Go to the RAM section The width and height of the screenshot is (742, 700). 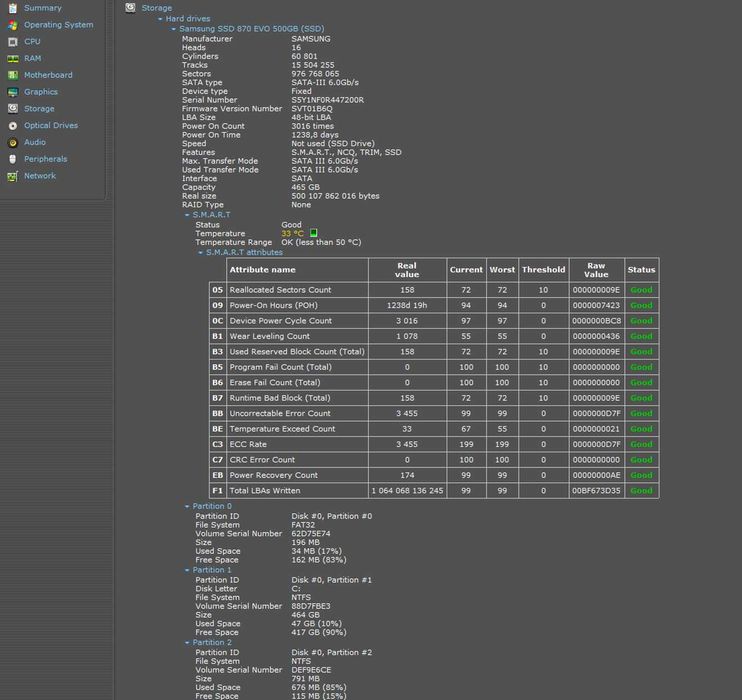click(x=33, y=58)
